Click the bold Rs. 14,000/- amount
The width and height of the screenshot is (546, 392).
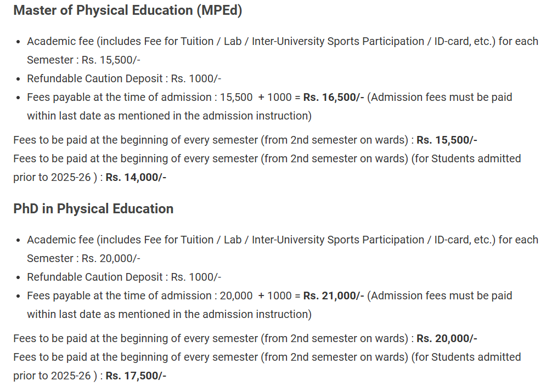pyautogui.click(x=136, y=177)
